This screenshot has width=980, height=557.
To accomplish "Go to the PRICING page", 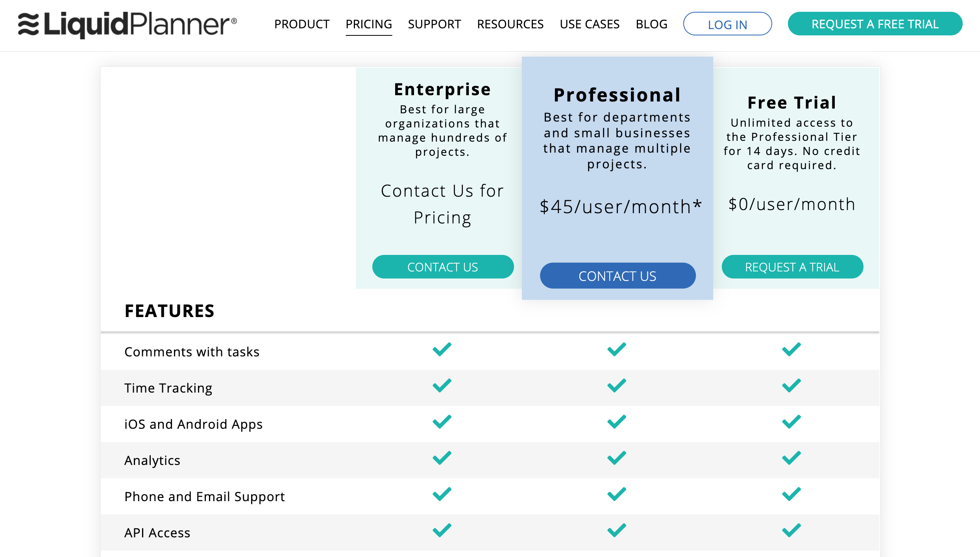I will [x=369, y=24].
